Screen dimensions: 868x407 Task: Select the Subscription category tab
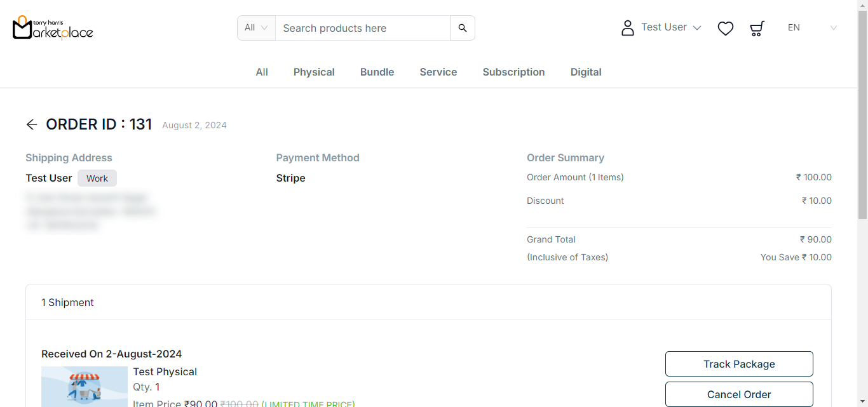513,72
